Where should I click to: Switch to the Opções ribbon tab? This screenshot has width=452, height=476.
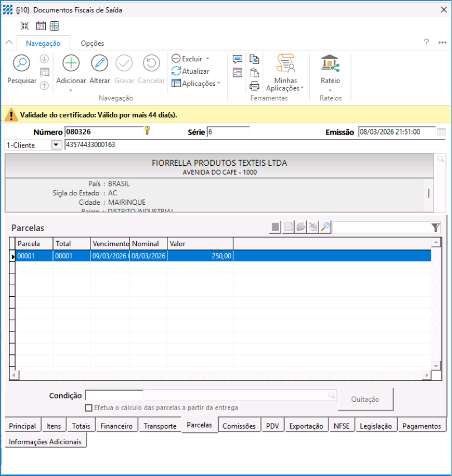92,43
